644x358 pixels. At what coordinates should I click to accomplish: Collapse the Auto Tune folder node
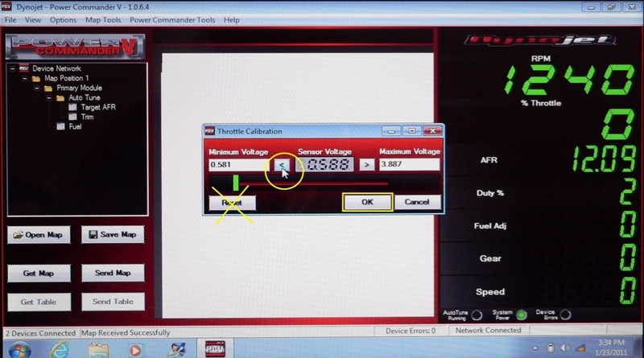49,97
